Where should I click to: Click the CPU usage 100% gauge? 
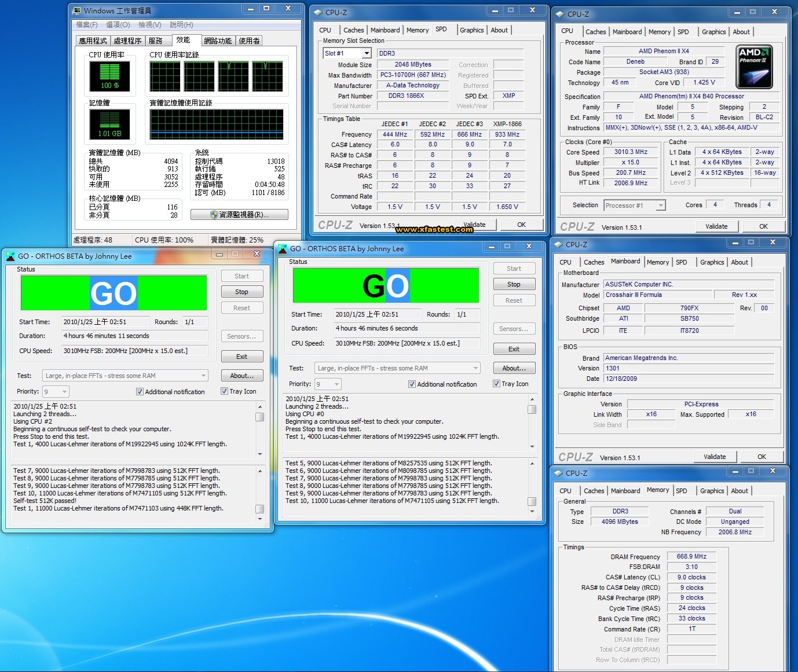coord(109,76)
